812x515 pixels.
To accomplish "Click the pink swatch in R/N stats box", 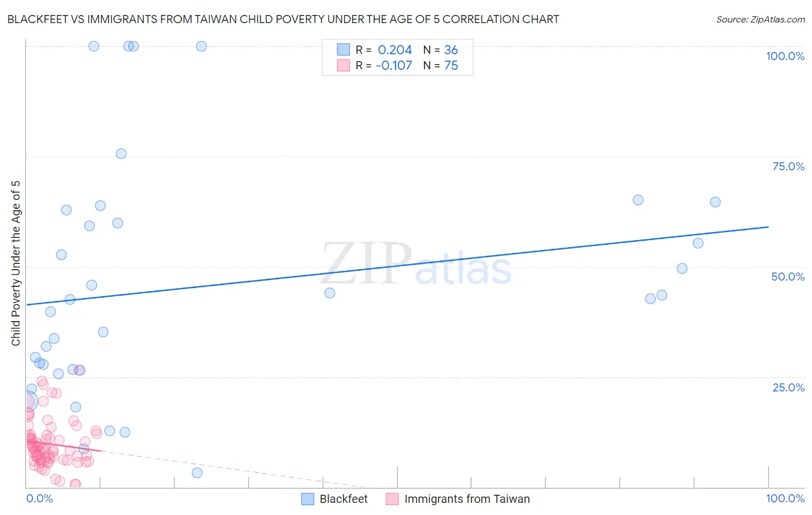I will (x=343, y=65).
